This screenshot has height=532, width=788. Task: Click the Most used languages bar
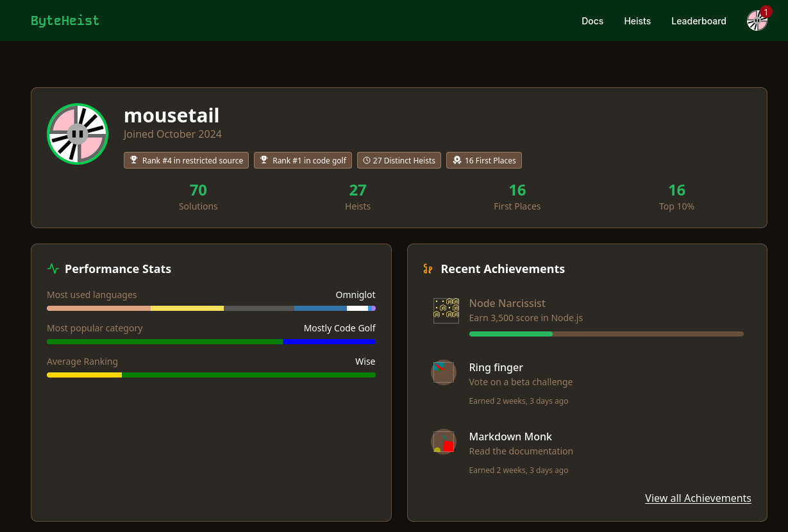coord(211,308)
